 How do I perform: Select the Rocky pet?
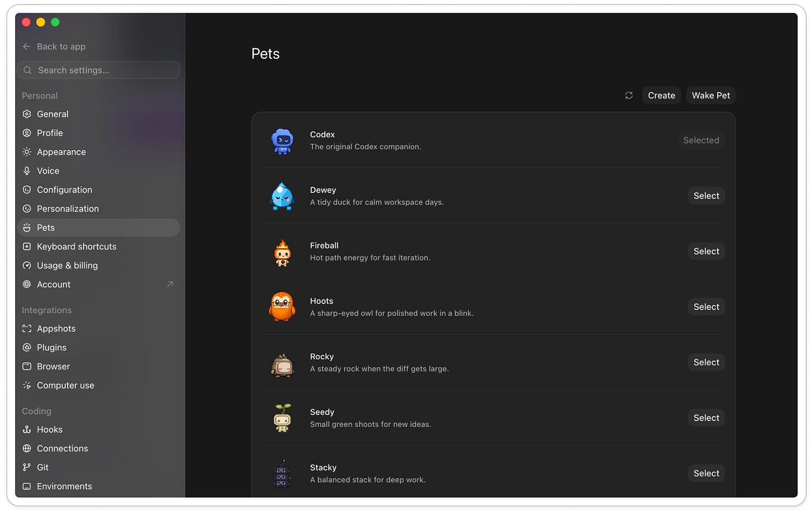[x=707, y=362]
